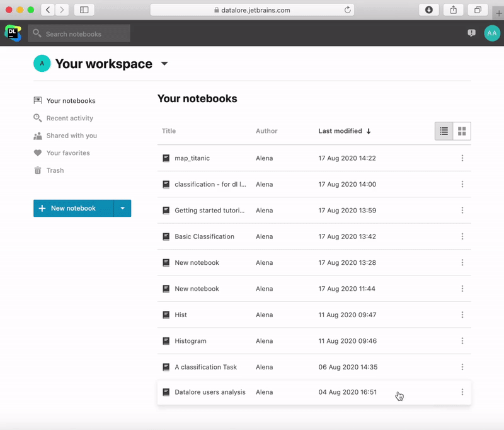
Task: Sort by Last modified column
Action: click(x=344, y=131)
